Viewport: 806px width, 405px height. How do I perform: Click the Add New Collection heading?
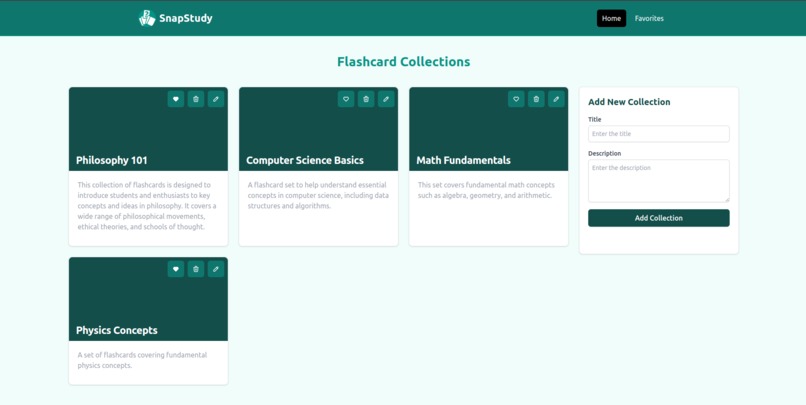[x=629, y=102]
